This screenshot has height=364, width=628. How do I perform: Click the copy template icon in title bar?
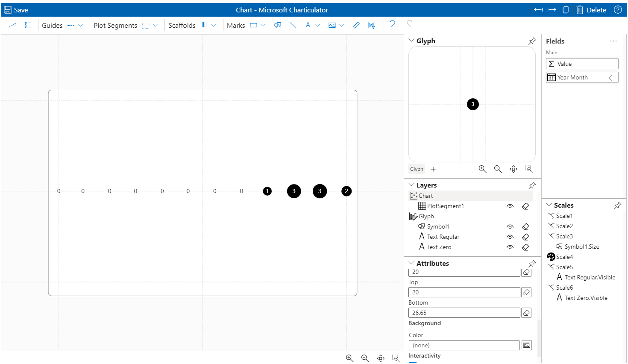[x=566, y=10]
